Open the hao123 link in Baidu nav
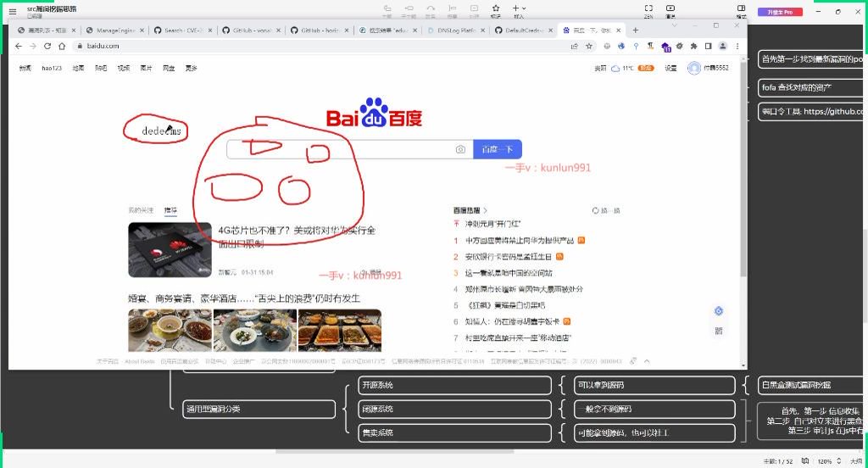Viewport: 868px width, 468px height. coord(52,68)
